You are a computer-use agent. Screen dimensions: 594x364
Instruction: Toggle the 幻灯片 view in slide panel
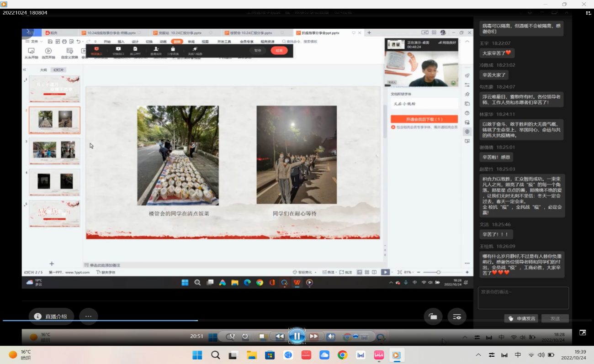coord(58,70)
